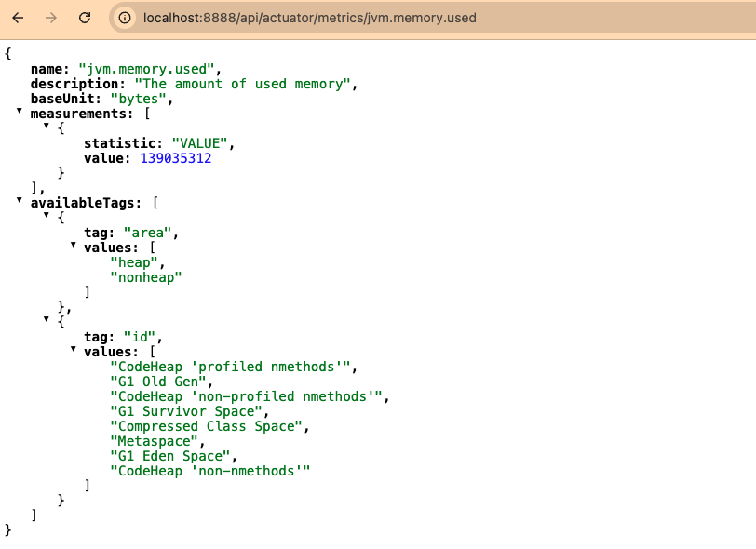The image size is (756, 549).
Task: Click the "Metaspace" entry
Action: pos(155,441)
